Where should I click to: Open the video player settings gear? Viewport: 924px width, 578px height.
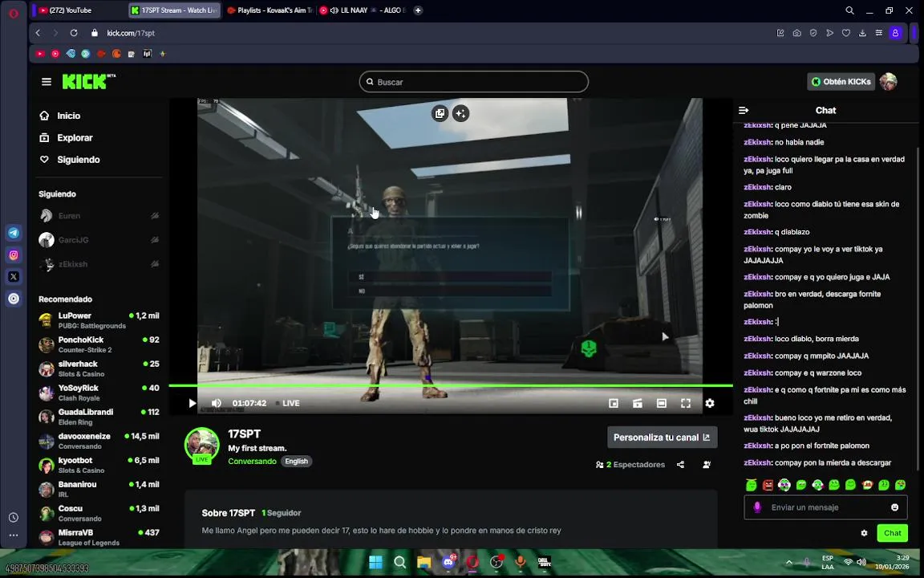(710, 403)
